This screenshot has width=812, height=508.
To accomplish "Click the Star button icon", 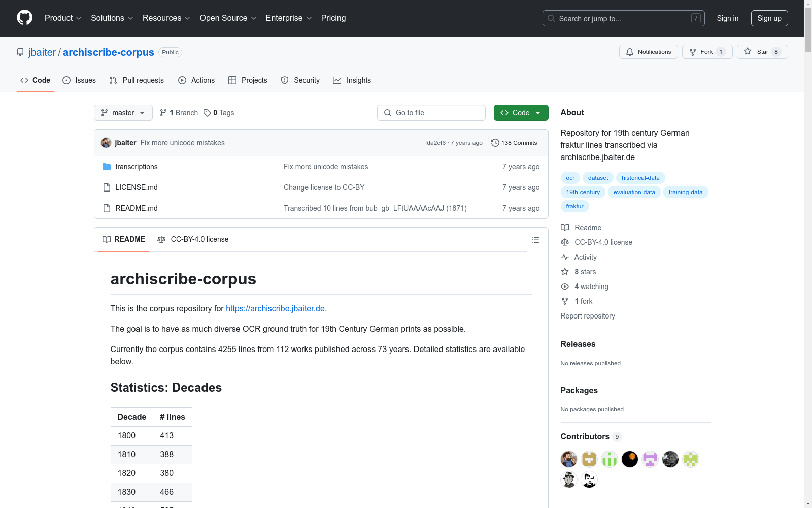I will (x=748, y=51).
